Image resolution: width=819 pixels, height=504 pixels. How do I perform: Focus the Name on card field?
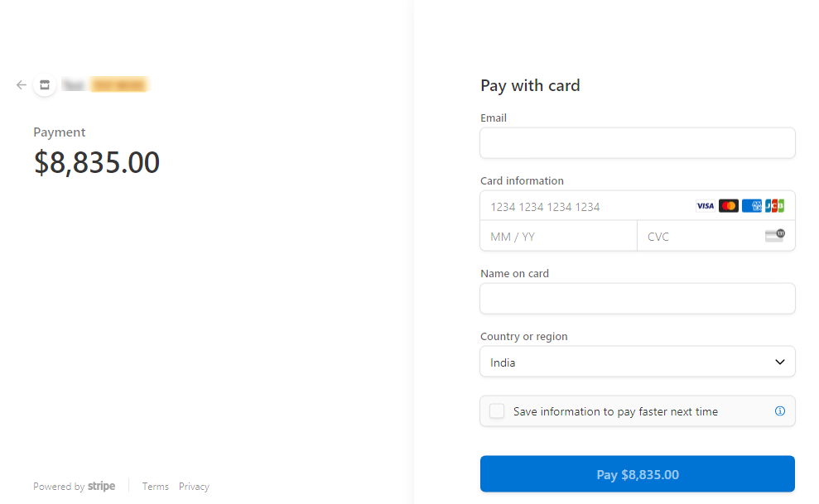[637, 299]
